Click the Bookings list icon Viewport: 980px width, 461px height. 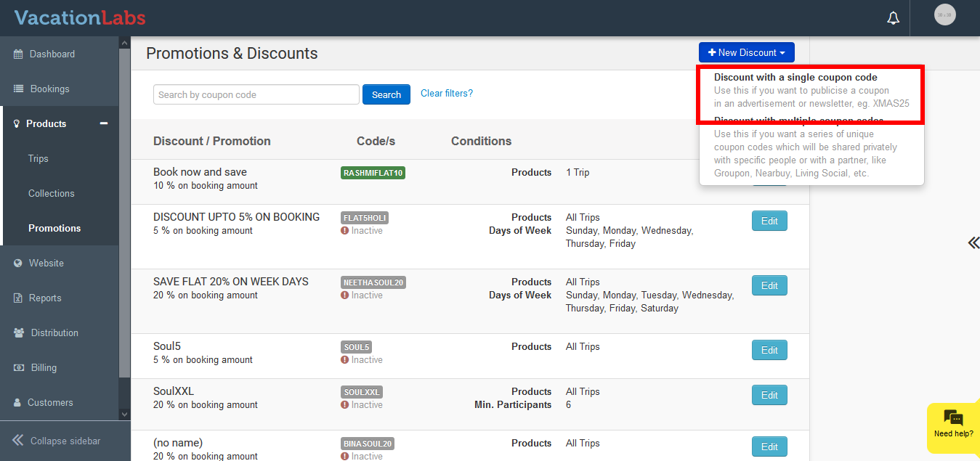tap(19, 89)
